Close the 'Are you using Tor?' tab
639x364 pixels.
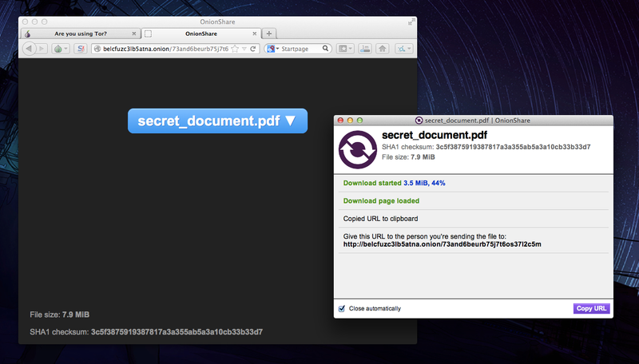click(133, 34)
